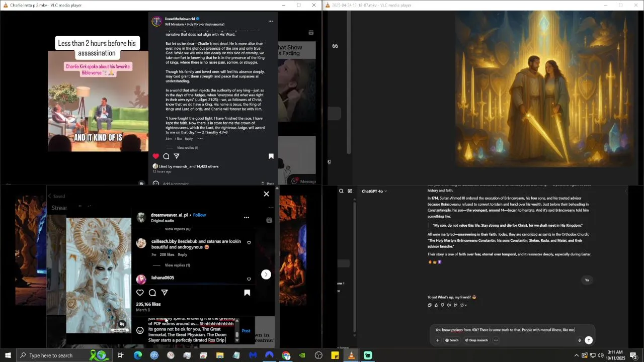Open Windows Start menu
Viewport: 644px width, 362px height.
tap(8, 355)
